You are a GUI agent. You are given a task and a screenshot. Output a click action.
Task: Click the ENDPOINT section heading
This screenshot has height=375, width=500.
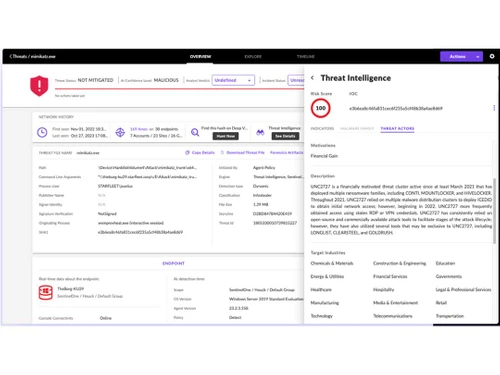(x=173, y=263)
